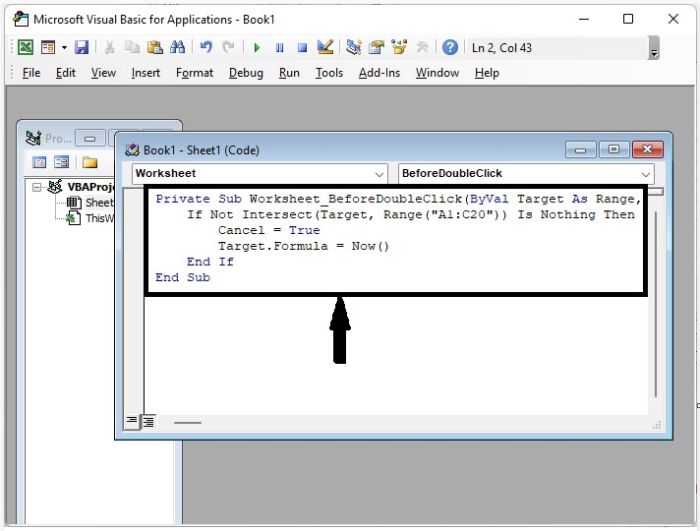Click the 'End Sub' code line

tap(183, 277)
